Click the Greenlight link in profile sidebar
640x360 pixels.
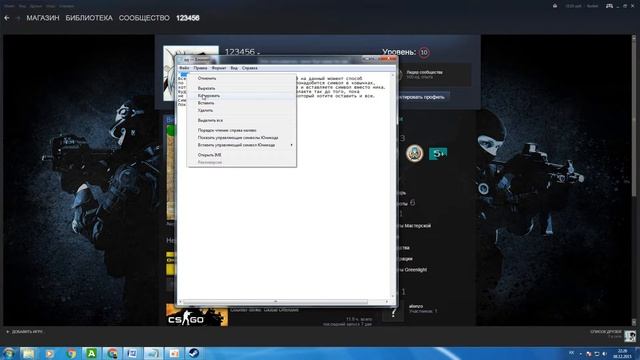coord(413,270)
